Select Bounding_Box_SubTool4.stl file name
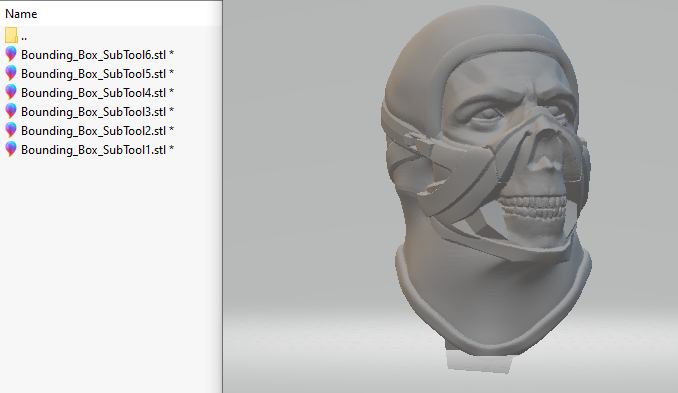This screenshot has width=678, height=393. (x=97, y=93)
